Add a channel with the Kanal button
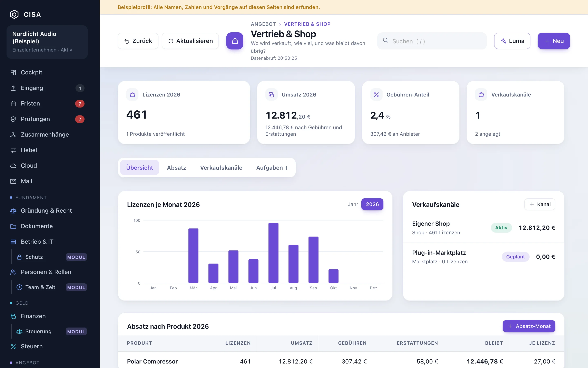The height and width of the screenshot is (368, 588). [540, 204]
